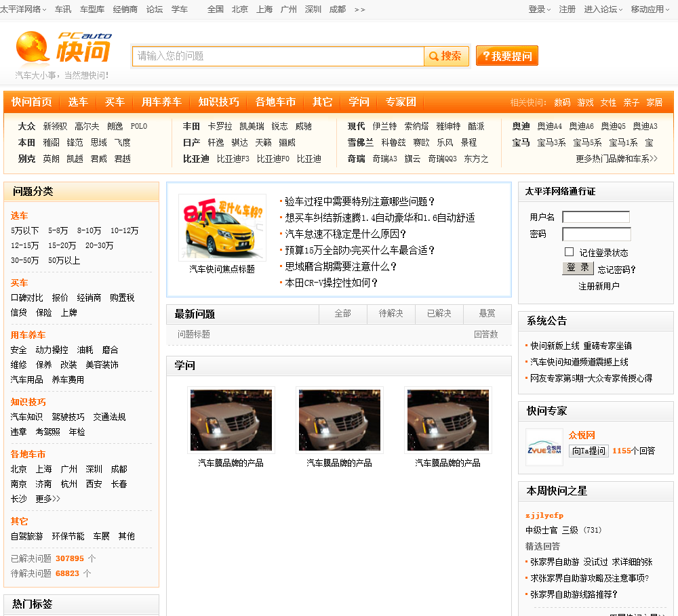Screen dimensions: 678x616
Task: Switch to 全部 tab in 最新问题
Action: pos(343,313)
